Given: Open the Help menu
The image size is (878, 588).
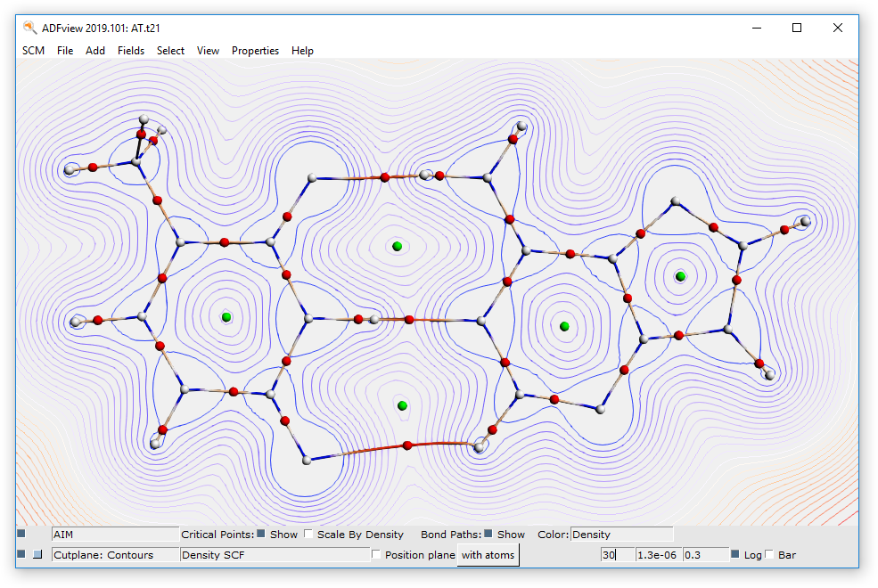Looking at the screenshot, I should click(x=302, y=51).
